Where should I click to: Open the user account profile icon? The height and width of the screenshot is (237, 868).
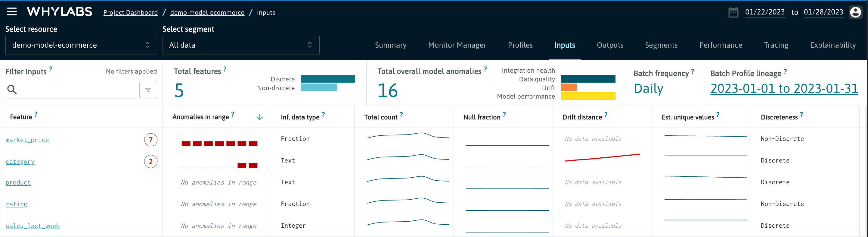point(856,12)
